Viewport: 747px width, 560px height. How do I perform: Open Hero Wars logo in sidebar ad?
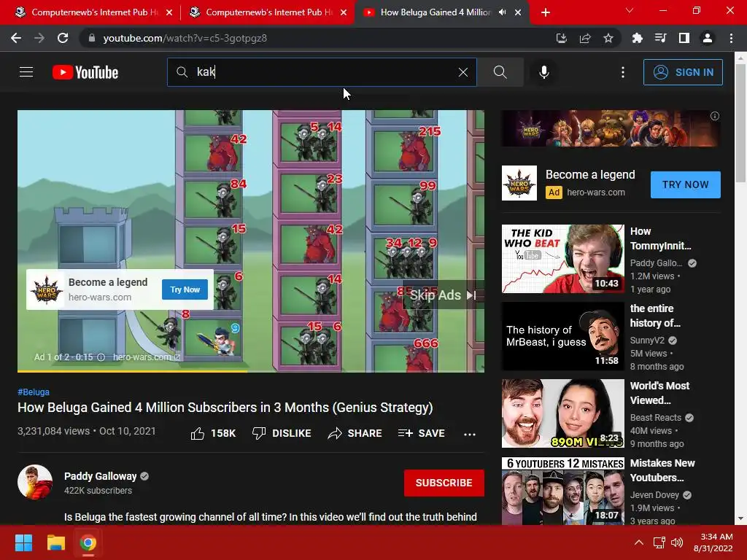(x=519, y=183)
